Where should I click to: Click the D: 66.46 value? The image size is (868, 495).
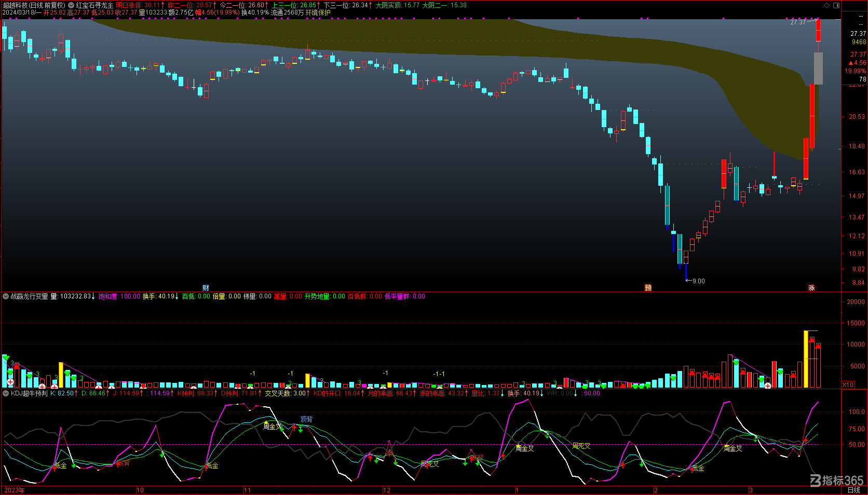94,393
